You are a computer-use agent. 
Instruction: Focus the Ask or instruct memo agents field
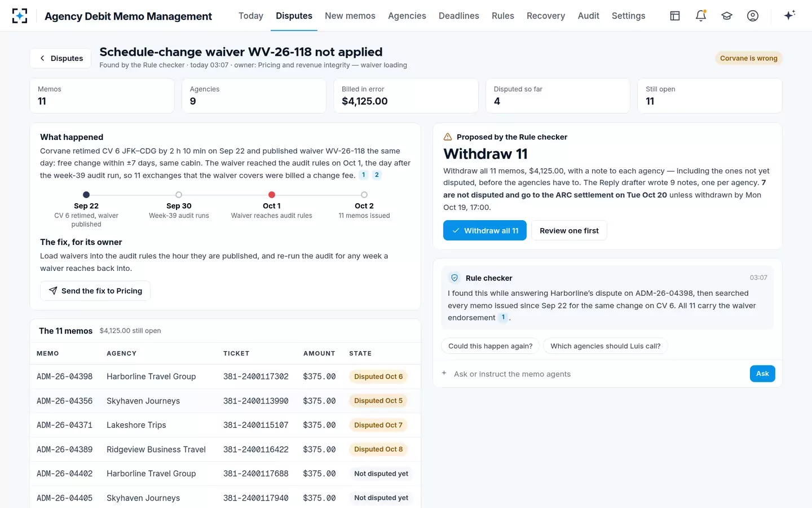[x=598, y=374]
